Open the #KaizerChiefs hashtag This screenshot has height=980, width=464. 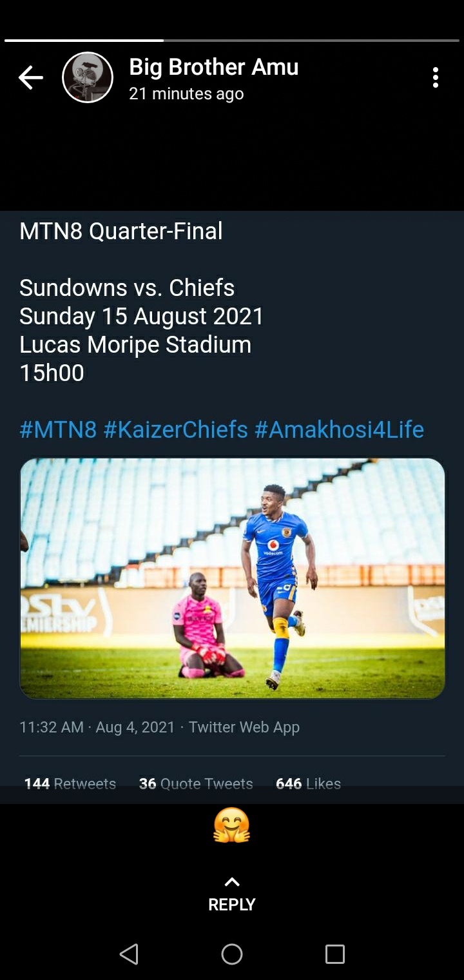pos(175,429)
